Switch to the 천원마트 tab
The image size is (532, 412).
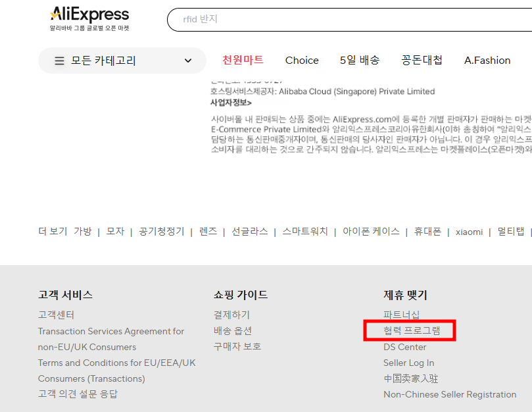[243, 60]
